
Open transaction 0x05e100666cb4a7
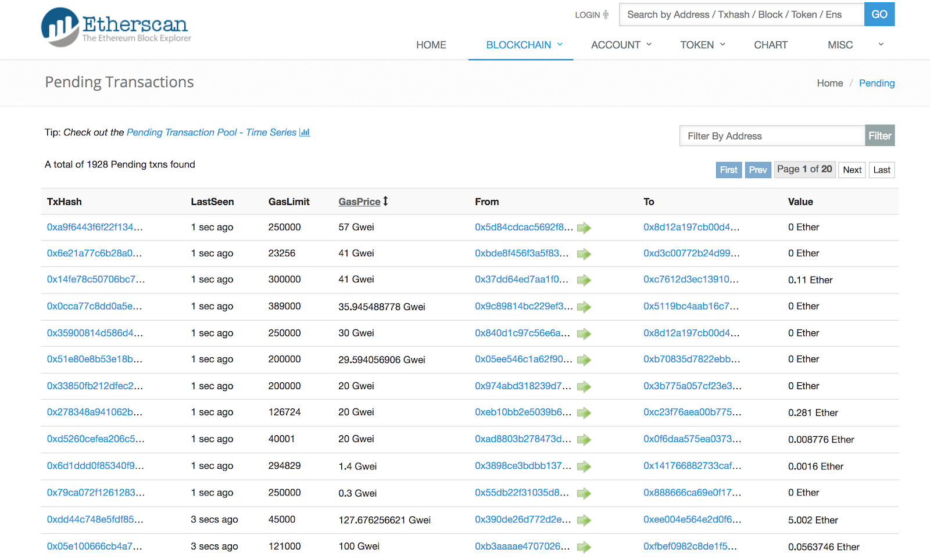pos(94,546)
